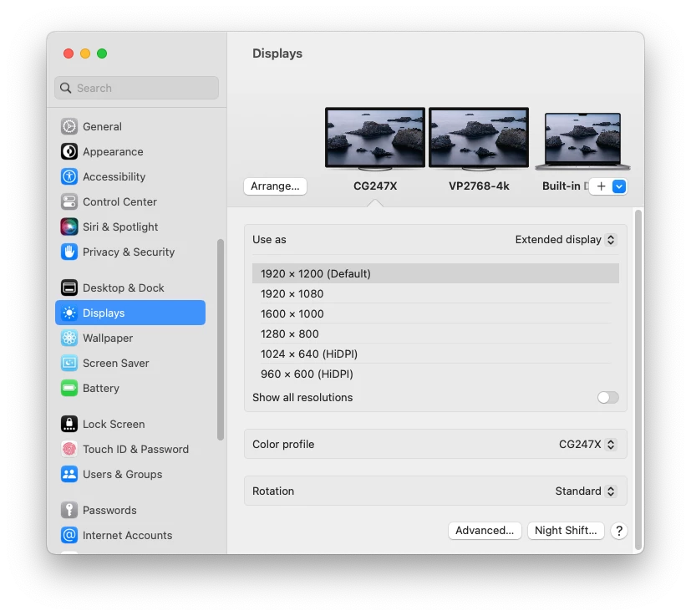
Task: Open the help question mark button
Action: tap(619, 531)
